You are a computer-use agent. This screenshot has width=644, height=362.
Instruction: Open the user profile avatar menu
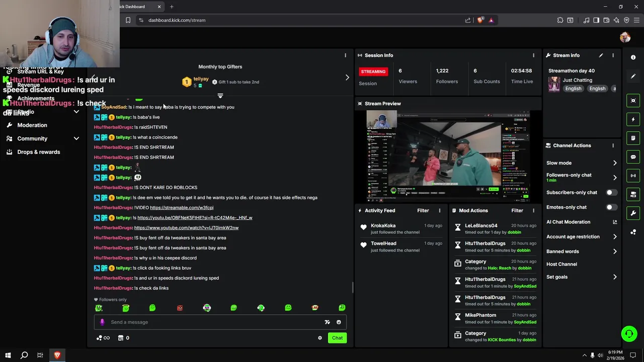pos(625,37)
